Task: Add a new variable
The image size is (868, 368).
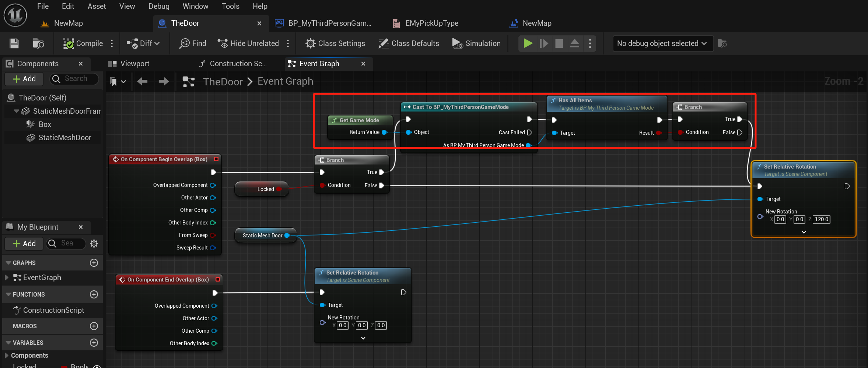Action: click(94, 343)
